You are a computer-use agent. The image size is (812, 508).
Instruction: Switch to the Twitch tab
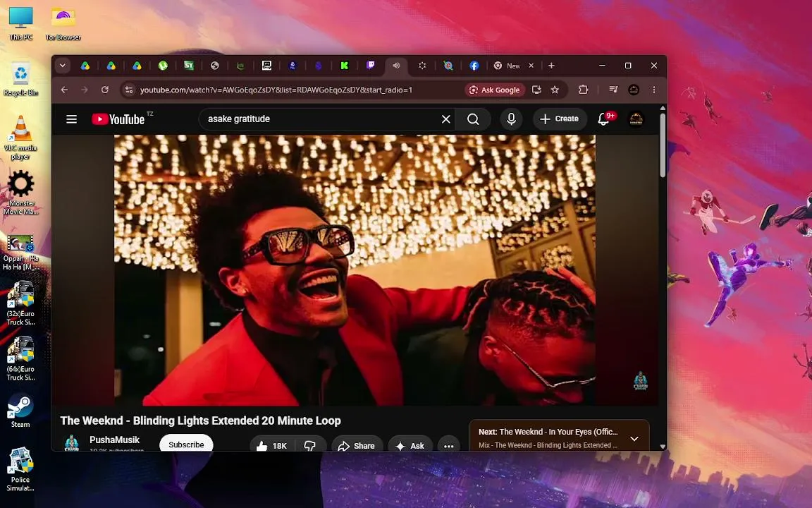tap(371, 66)
